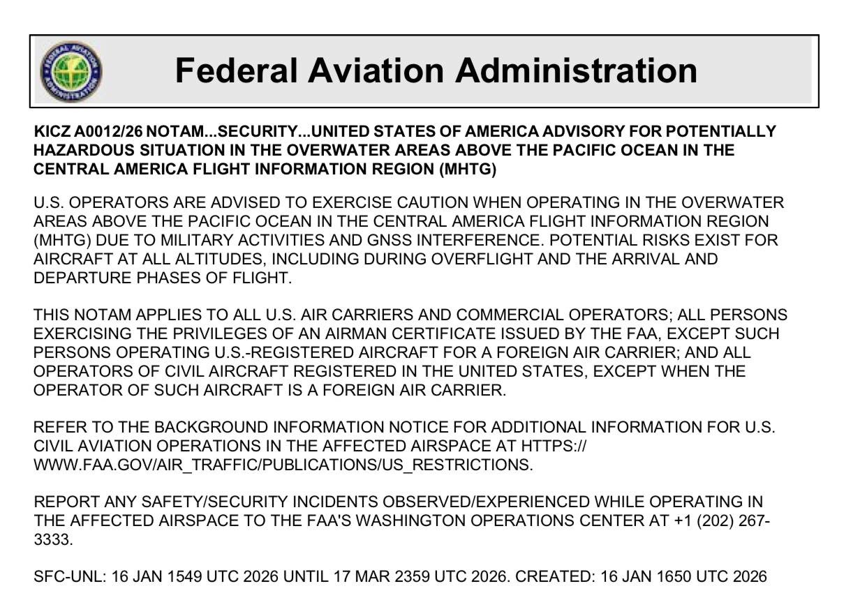Click the Federal Aviation Administration header title

(436, 70)
